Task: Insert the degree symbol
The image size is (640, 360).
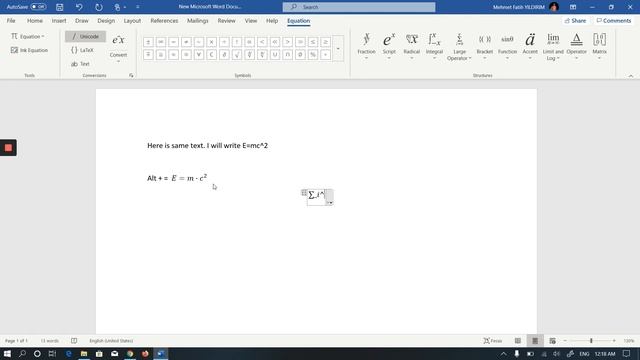Action: (x=325, y=55)
